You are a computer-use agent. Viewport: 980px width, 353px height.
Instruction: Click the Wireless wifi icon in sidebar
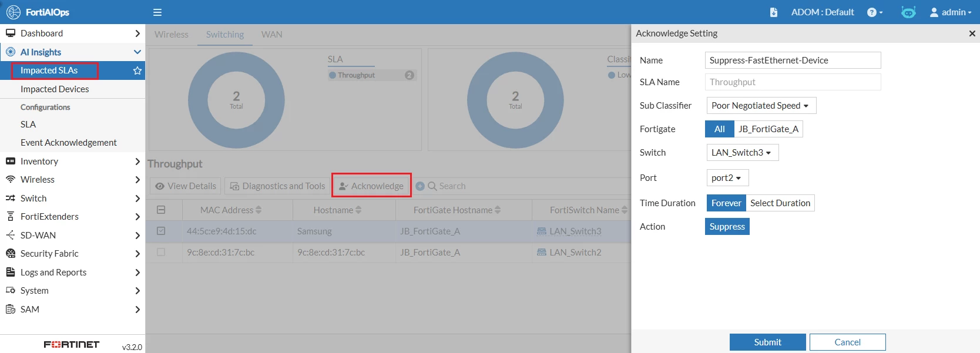click(x=11, y=180)
